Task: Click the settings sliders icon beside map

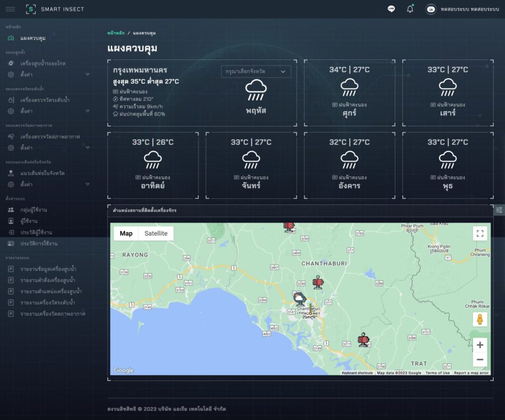Action: tap(499, 210)
